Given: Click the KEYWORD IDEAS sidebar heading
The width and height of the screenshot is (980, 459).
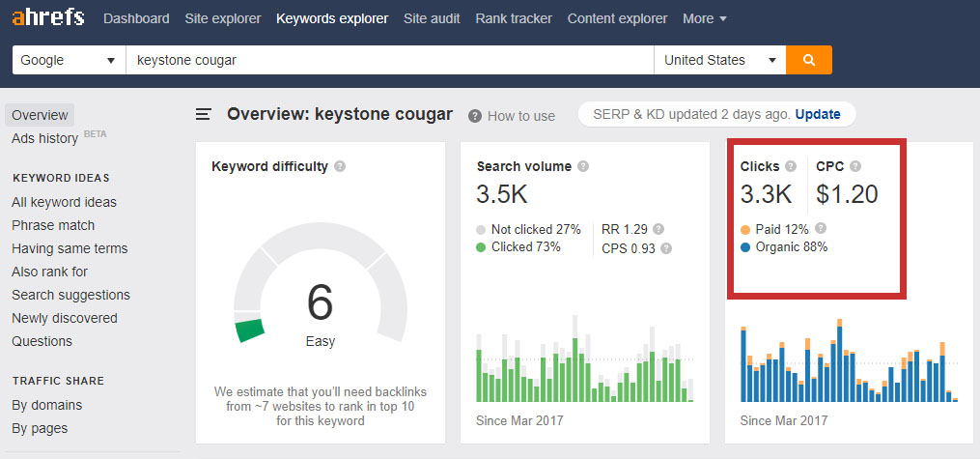Looking at the screenshot, I should click(x=61, y=178).
